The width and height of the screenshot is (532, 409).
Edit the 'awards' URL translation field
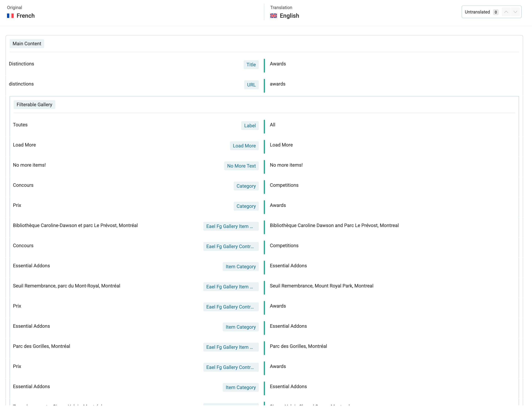[277, 84]
